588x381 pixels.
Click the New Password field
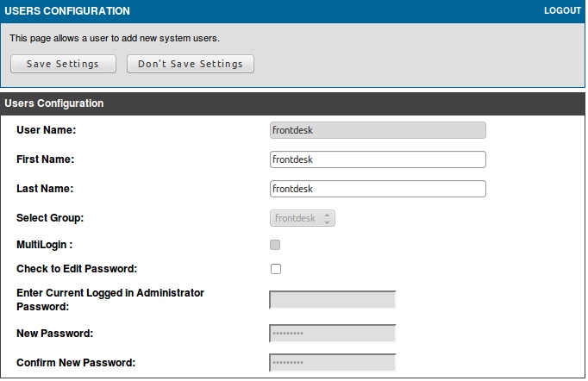pos(333,334)
